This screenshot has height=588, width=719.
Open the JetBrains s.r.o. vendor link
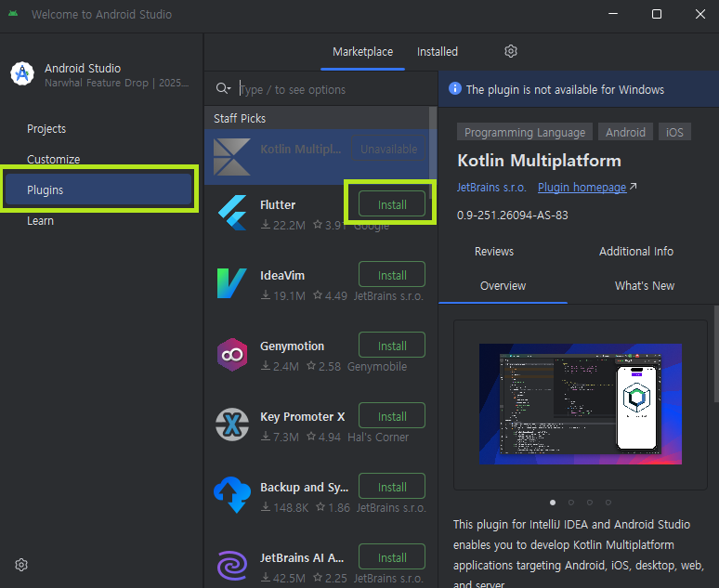point(491,187)
